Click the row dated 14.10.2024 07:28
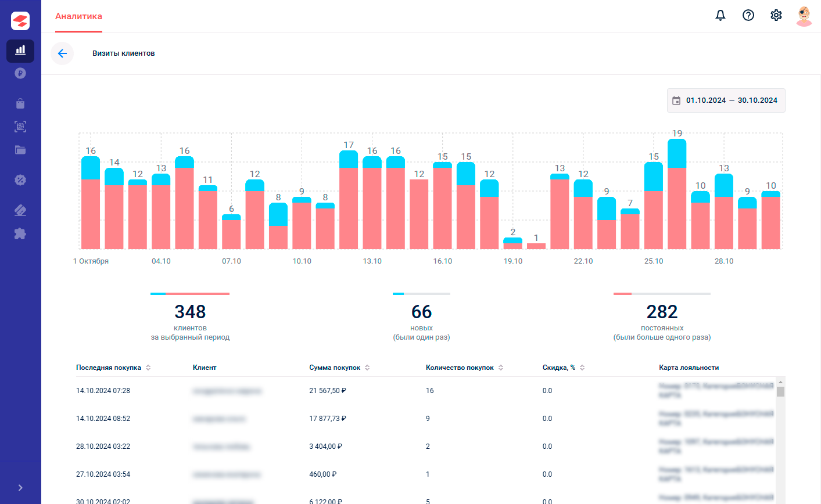821x504 pixels. point(426,391)
